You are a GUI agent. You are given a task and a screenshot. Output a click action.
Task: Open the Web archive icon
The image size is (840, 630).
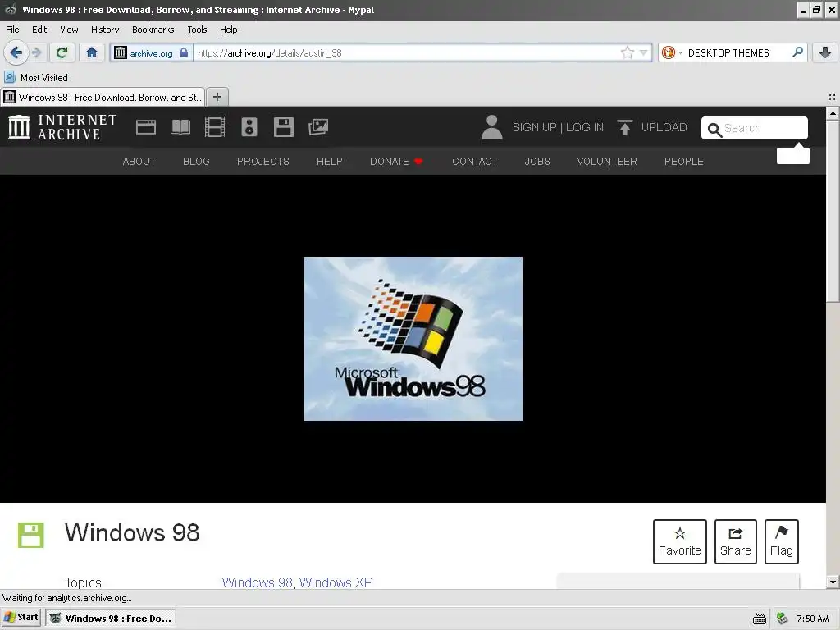pos(146,127)
